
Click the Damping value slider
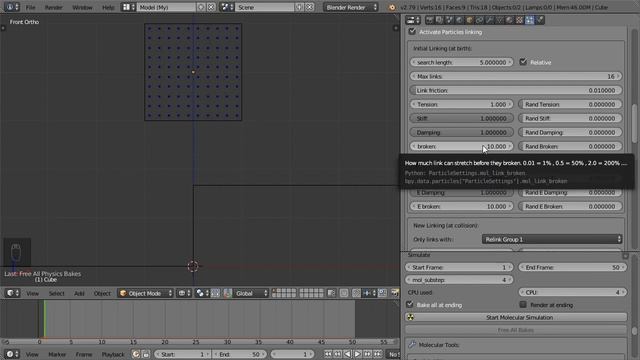(462, 132)
